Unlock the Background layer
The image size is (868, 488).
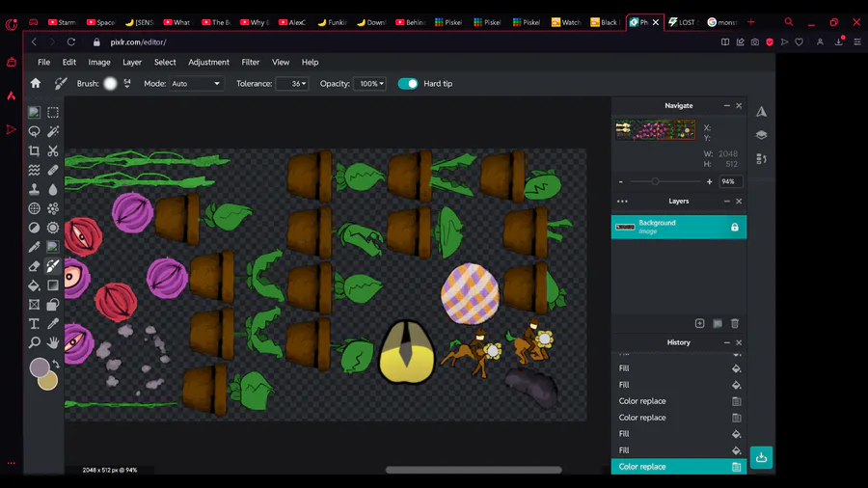[x=735, y=227]
